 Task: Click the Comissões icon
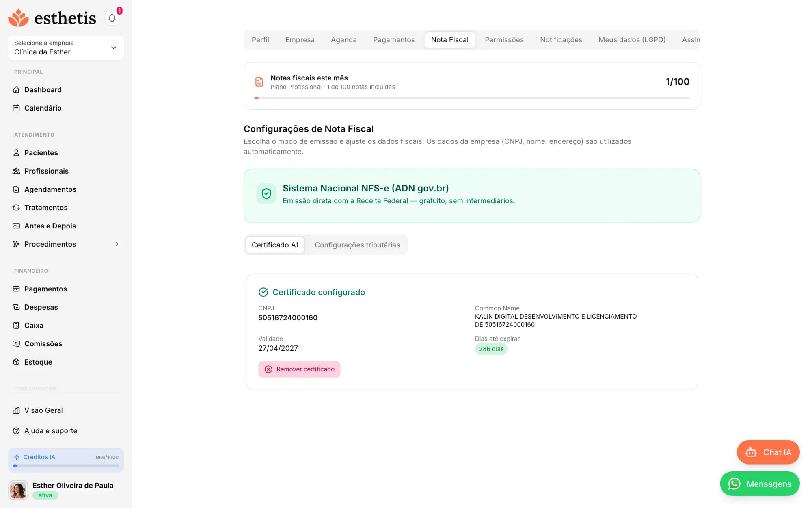16,344
